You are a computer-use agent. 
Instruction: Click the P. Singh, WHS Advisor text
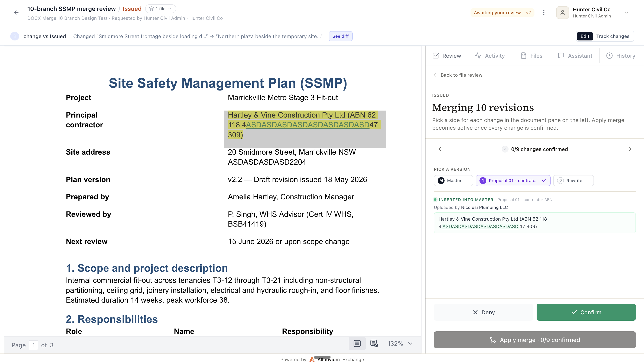(x=290, y=219)
